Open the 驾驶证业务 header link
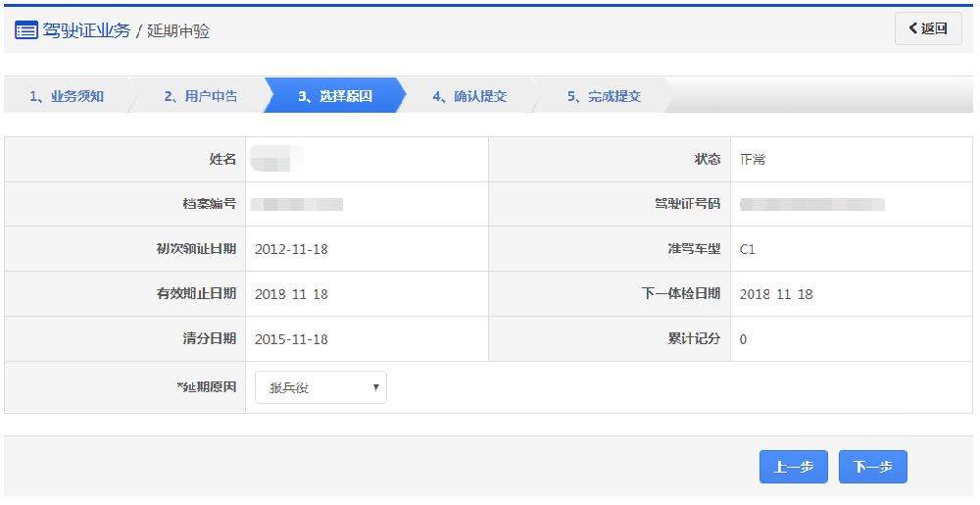 pyautogui.click(x=86, y=29)
